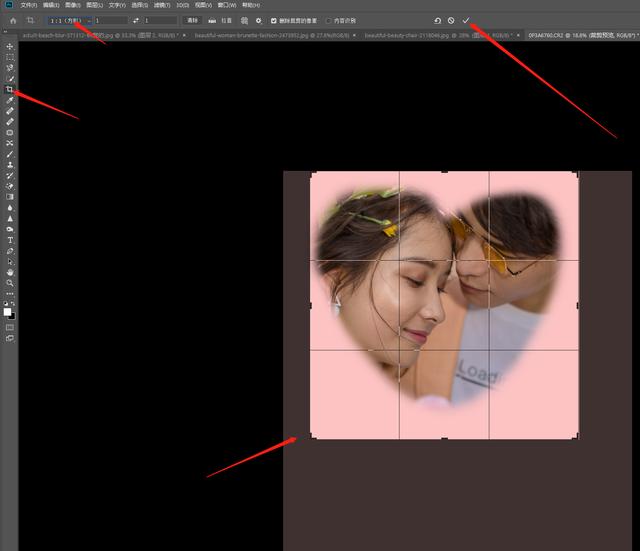
Task: Commit the crop with the checkmark
Action: pyautogui.click(x=466, y=20)
